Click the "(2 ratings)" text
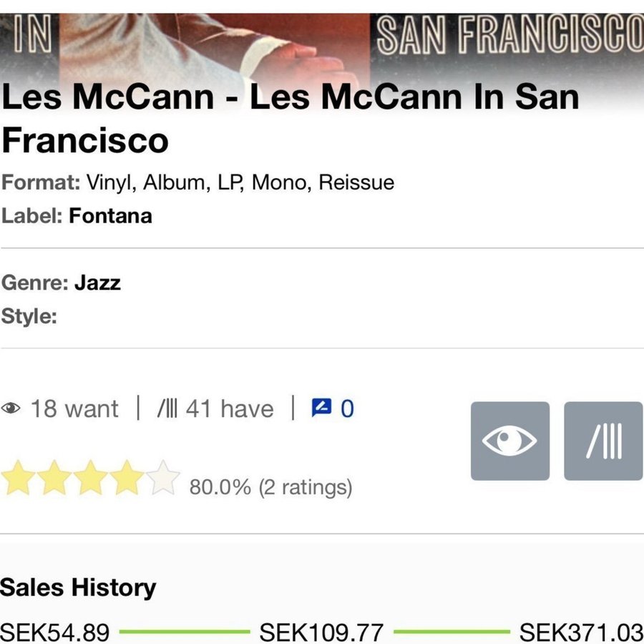Screen dimensions: 644x644 pyautogui.click(x=306, y=487)
